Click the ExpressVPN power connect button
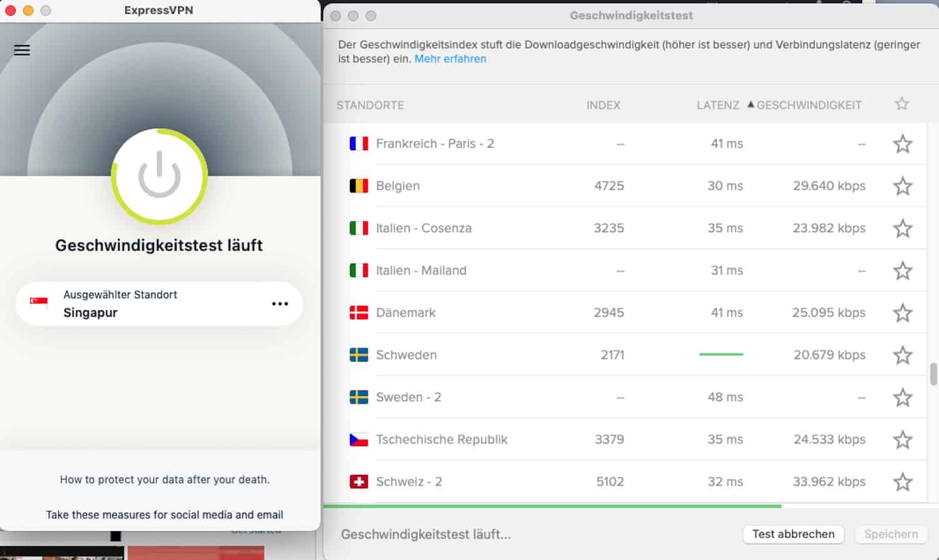The image size is (939, 560). (x=160, y=176)
